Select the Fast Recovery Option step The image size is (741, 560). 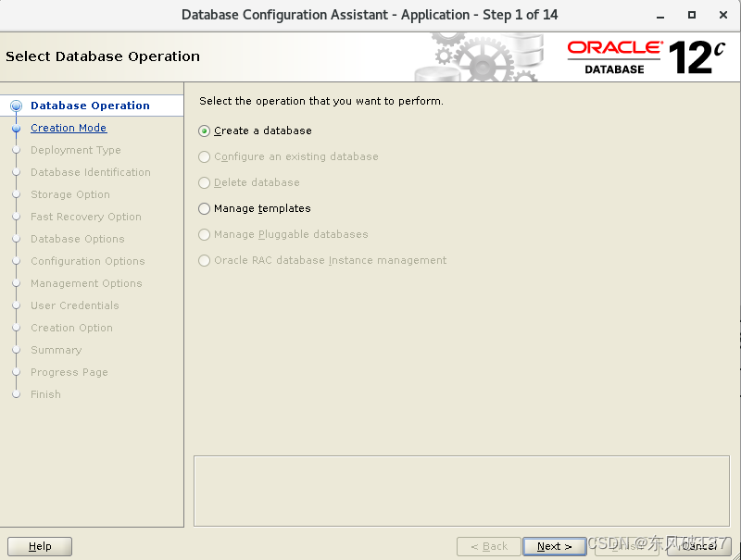(x=85, y=217)
